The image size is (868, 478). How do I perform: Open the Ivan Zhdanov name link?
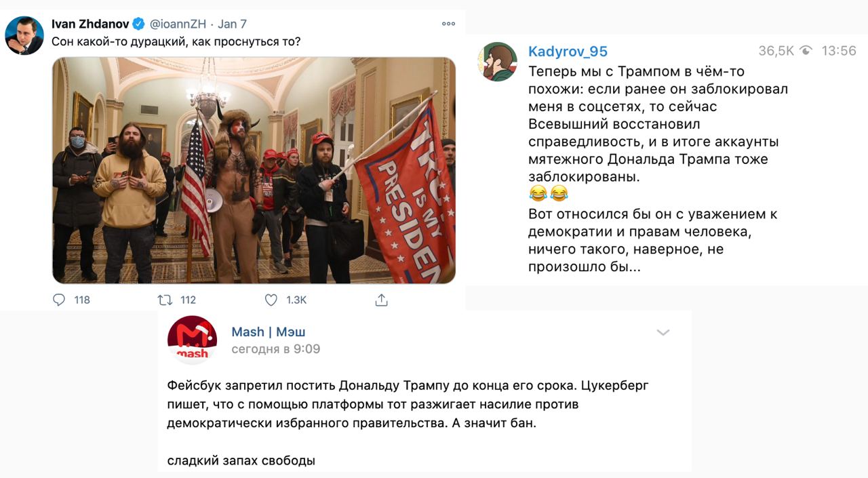tap(90, 24)
